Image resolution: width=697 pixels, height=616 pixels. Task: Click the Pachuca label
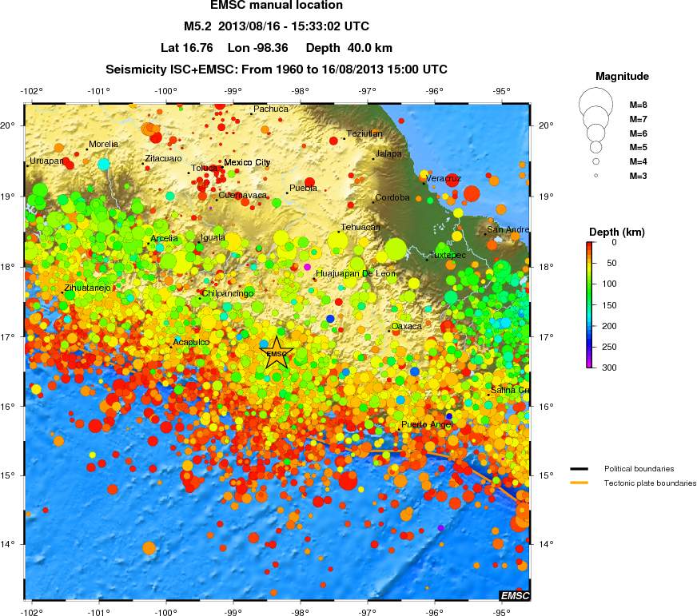tap(271, 109)
